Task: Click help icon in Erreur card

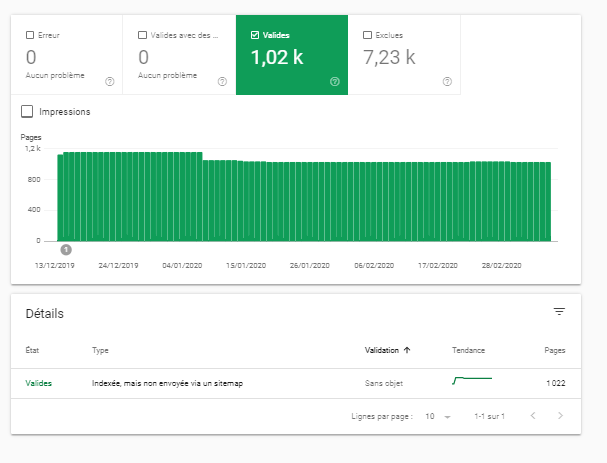Action: pos(109,81)
